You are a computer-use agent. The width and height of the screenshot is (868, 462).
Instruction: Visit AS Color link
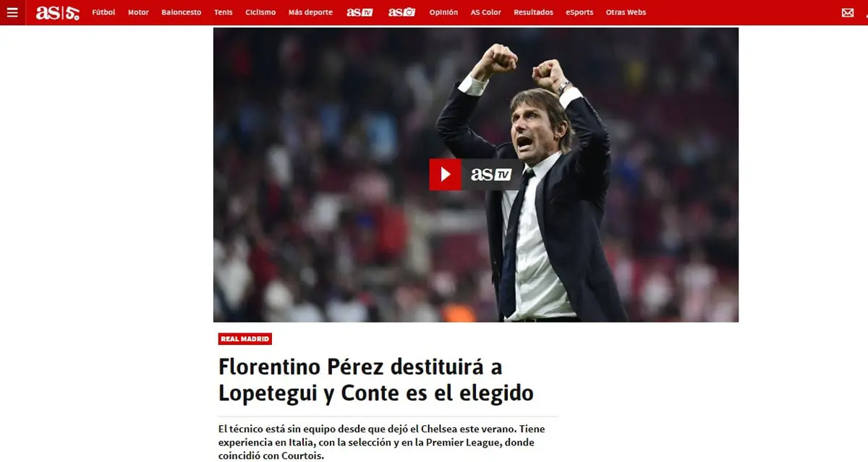pos(486,12)
